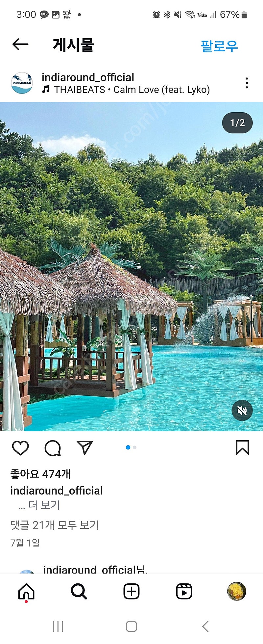This screenshot has width=263, height=644.
Task: Open the THAIBEATS Calm Love audio link
Action: point(126,90)
